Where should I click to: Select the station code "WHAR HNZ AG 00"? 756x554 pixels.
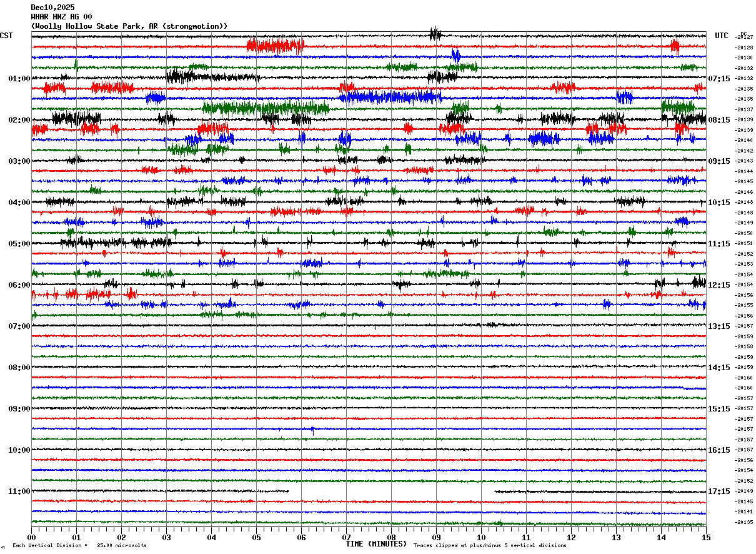[x=61, y=17]
